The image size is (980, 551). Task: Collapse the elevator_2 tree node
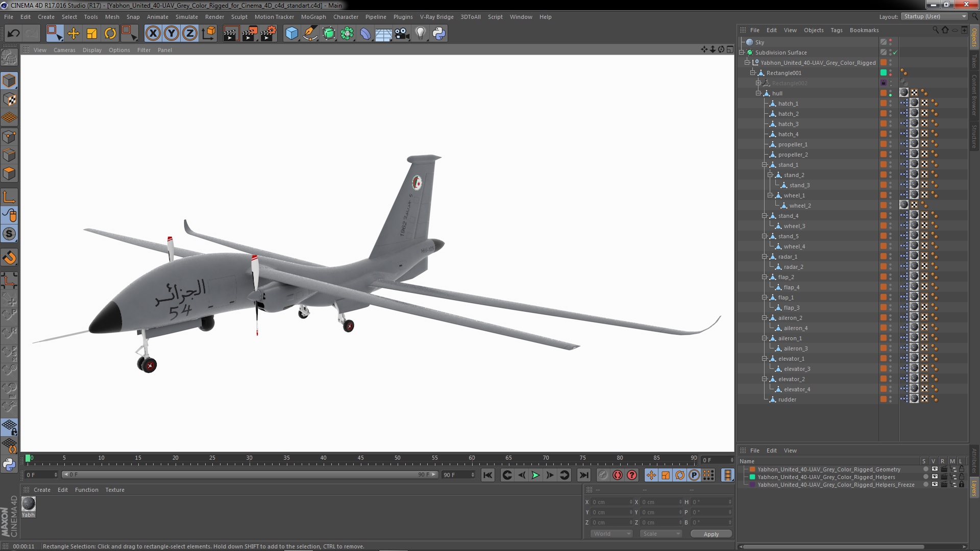click(x=765, y=379)
